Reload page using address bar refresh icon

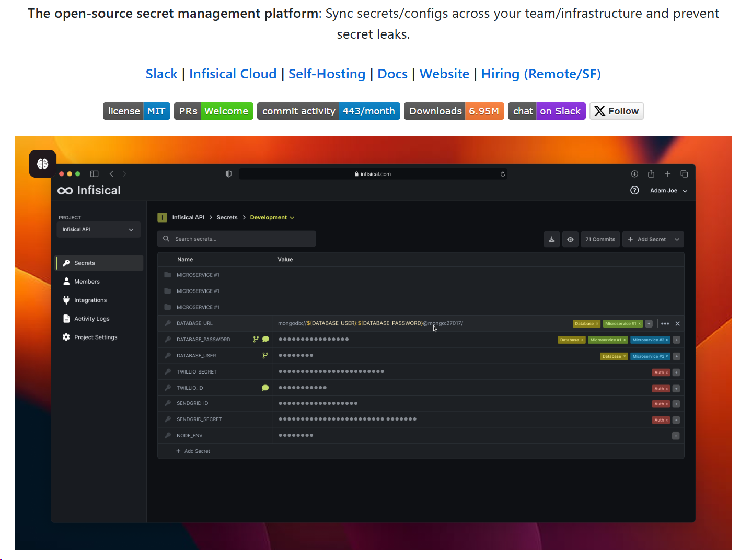coord(503,174)
